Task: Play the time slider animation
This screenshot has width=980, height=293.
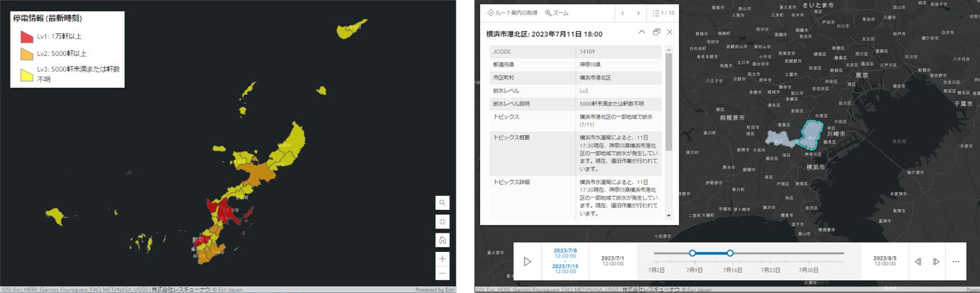Action: point(527,262)
